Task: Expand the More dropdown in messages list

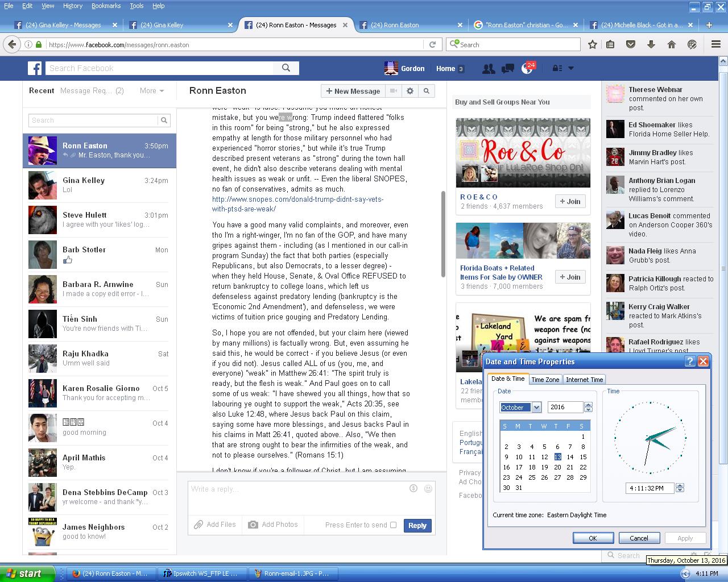Action: point(152,91)
